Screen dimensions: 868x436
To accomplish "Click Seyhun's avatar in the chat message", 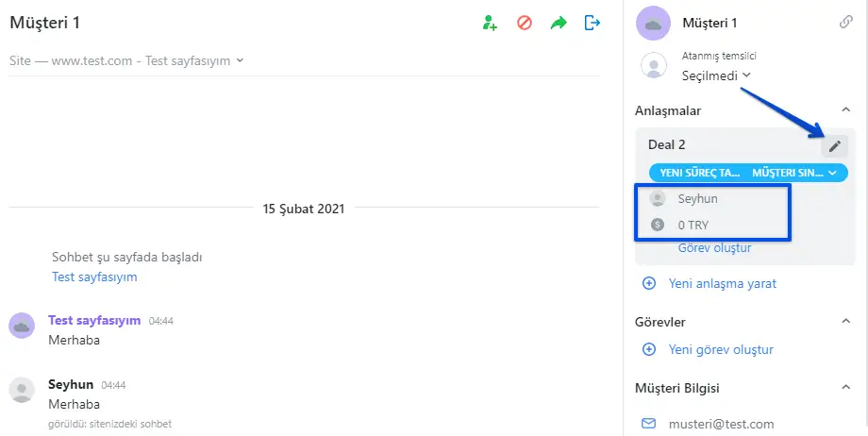I will click(22, 390).
